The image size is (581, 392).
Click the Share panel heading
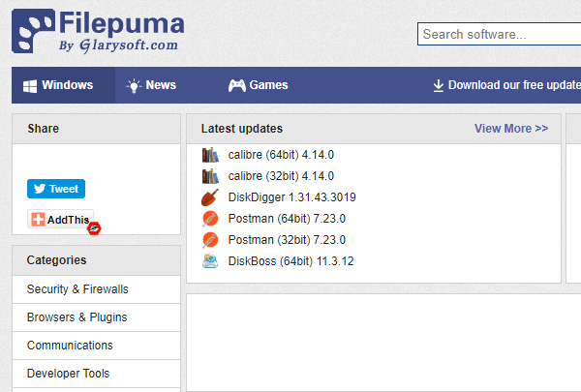pyautogui.click(x=43, y=129)
